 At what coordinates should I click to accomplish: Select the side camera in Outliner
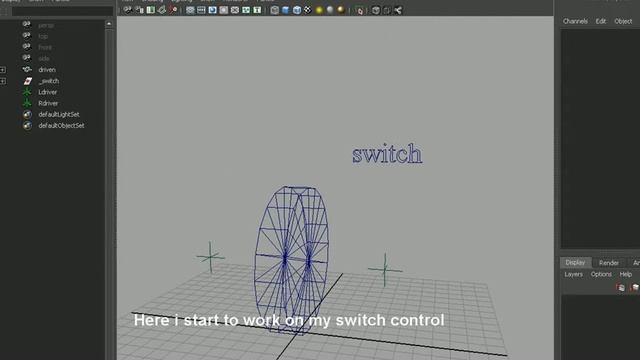44,58
